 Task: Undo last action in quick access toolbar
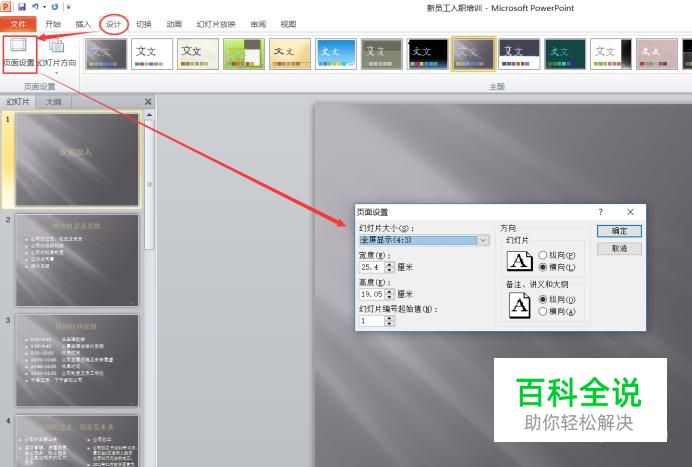[x=35, y=7]
